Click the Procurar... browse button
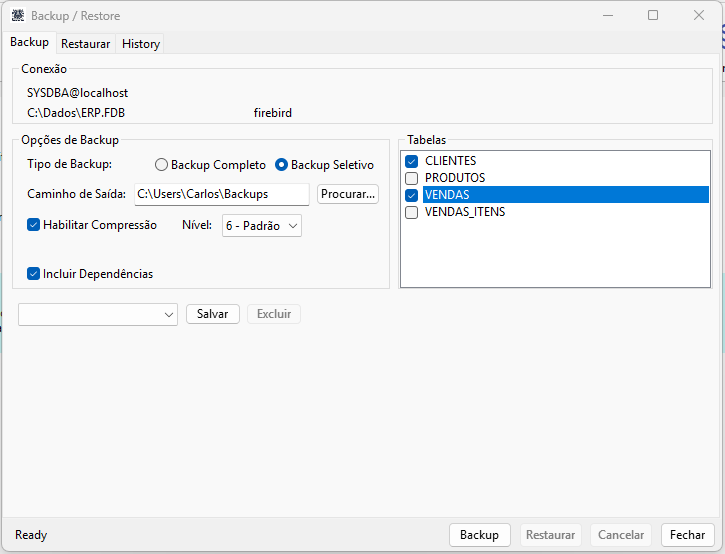The width and height of the screenshot is (725, 554). 348,194
